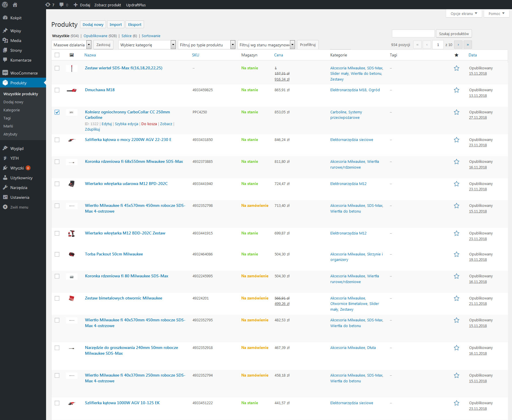
Task: Click the Eksport button
Action: click(x=135, y=24)
